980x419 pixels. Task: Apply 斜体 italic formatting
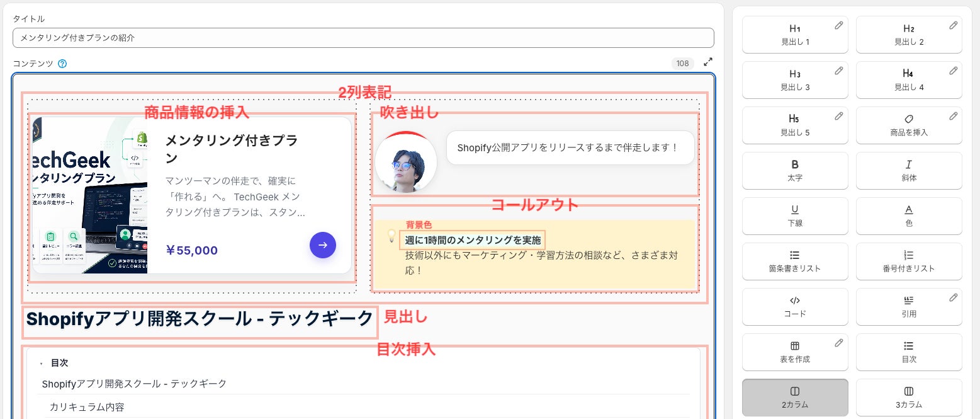909,171
